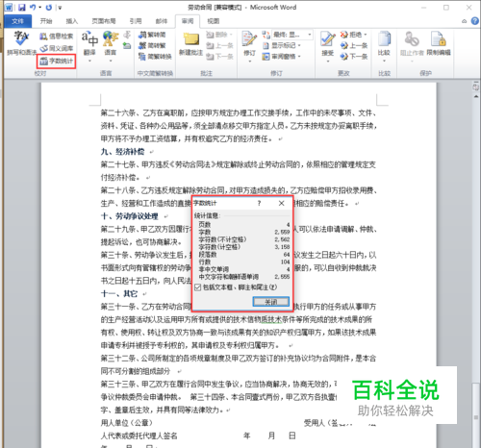Click the line starting 第三十二条 in the document
Viewport: 481px width, 448px height.
point(239,359)
